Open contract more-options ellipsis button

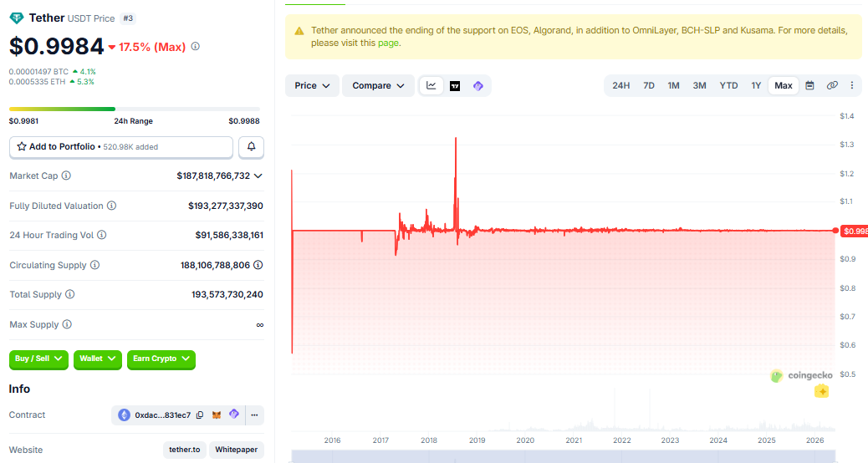(254, 415)
